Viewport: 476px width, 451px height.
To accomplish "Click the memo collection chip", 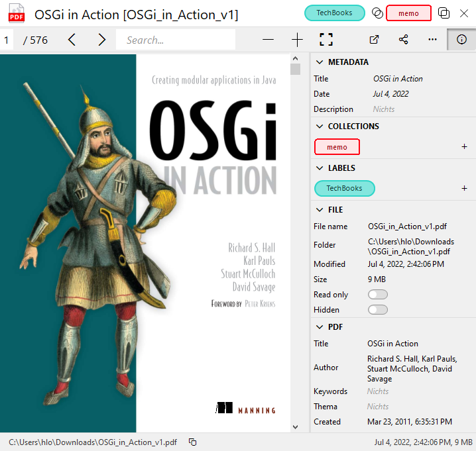I will point(337,147).
